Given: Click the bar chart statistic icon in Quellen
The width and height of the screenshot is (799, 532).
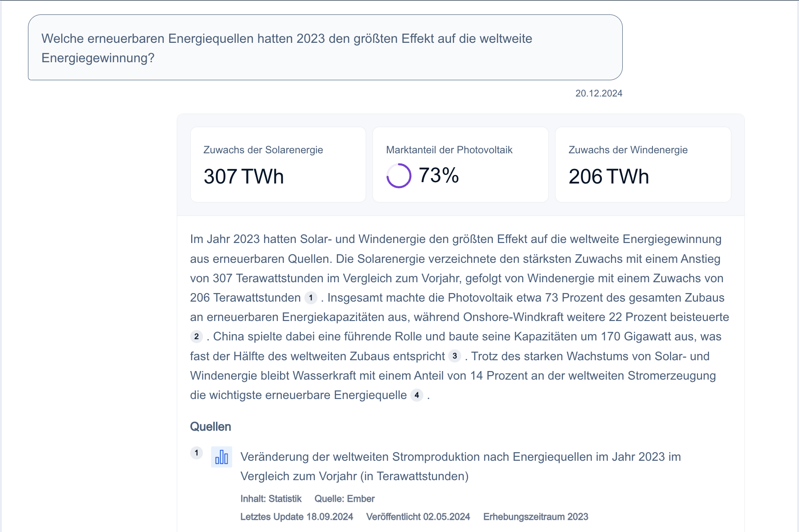Looking at the screenshot, I should [221, 458].
